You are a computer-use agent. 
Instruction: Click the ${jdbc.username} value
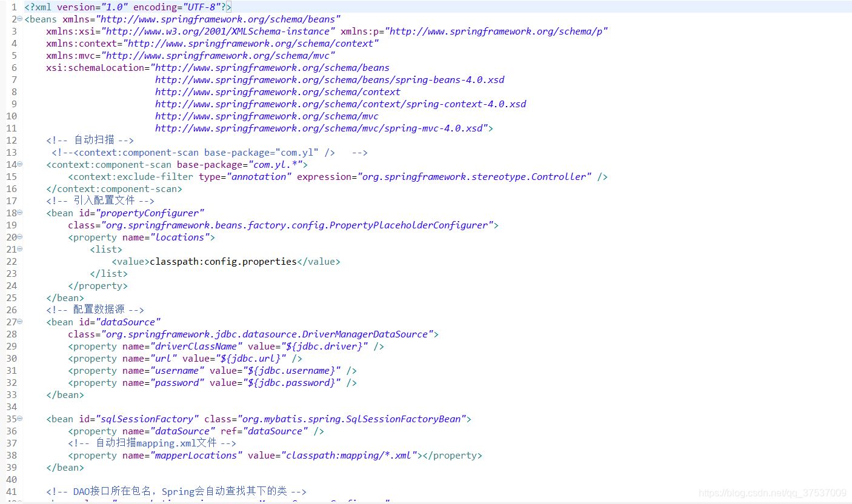coord(293,371)
